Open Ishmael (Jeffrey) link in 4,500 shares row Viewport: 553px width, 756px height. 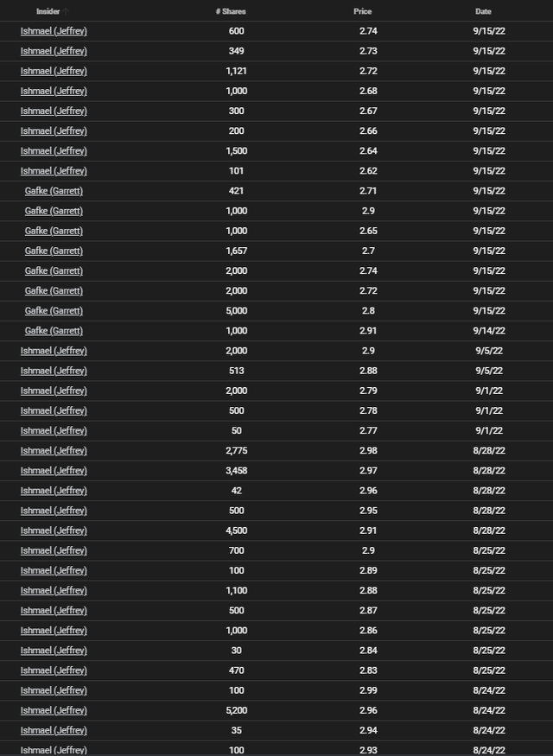[x=54, y=530]
